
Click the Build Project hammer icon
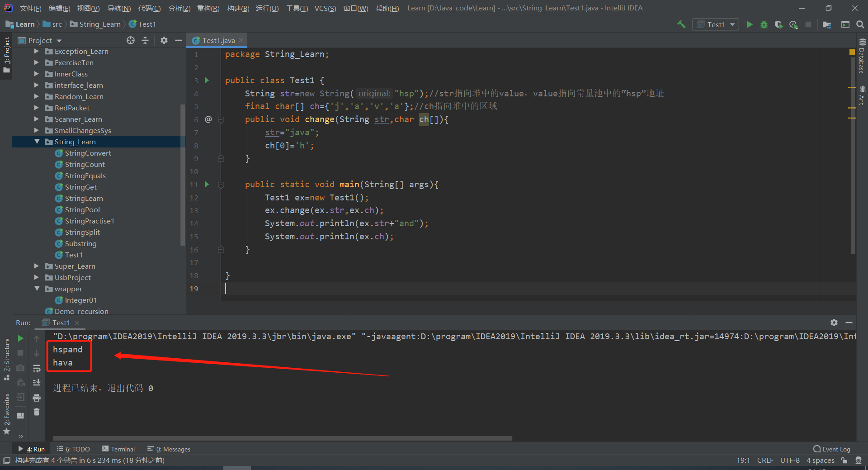[x=681, y=24]
